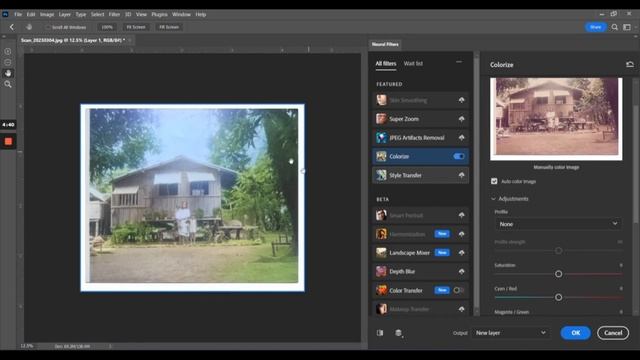The height and width of the screenshot is (360, 640).
Task: Open the File menu
Action: point(18,14)
